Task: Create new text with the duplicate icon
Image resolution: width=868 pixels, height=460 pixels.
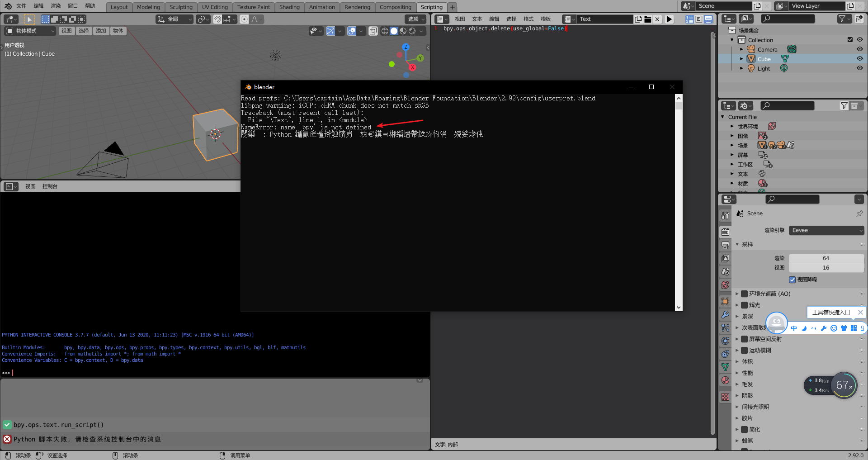Action: [x=638, y=19]
